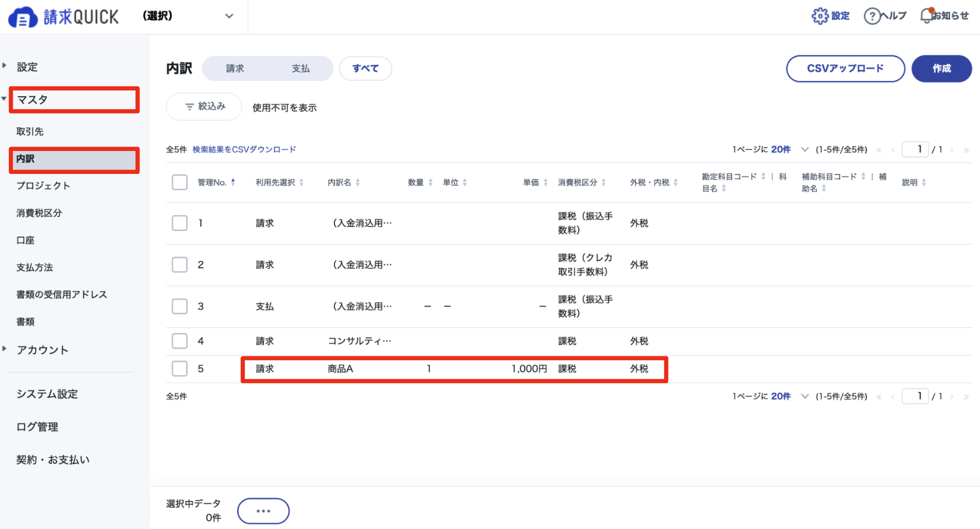Open 口座 in the sidebar
This screenshot has height=529, width=980.
(x=25, y=240)
